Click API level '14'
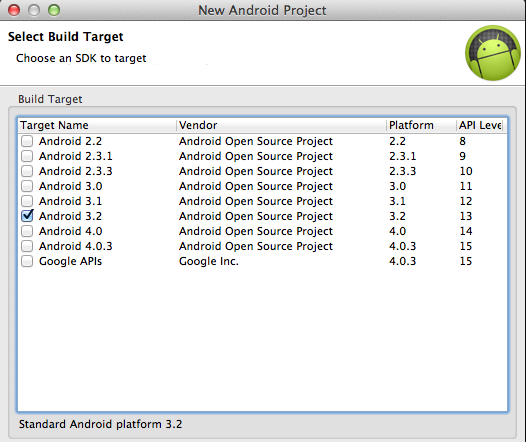Screen dimensions: 526x442 coord(466,231)
